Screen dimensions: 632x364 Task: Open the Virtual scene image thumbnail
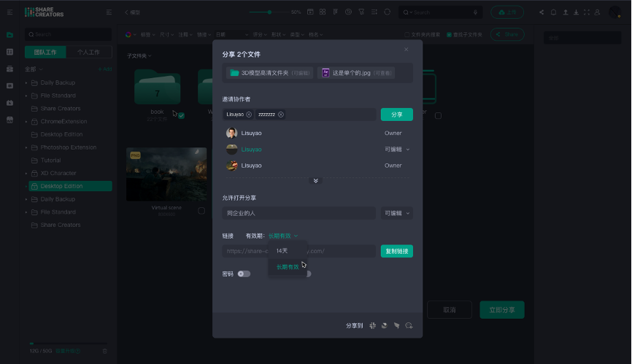(x=166, y=174)
